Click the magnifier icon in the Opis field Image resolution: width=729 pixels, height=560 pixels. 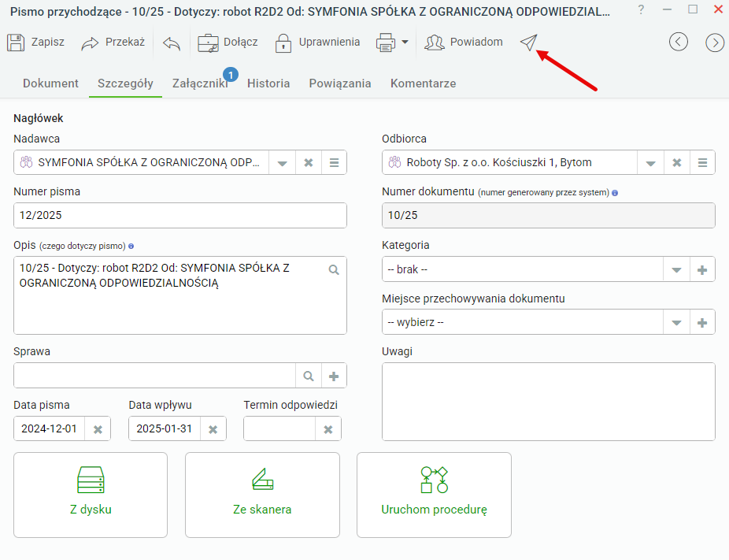point(334,270)
